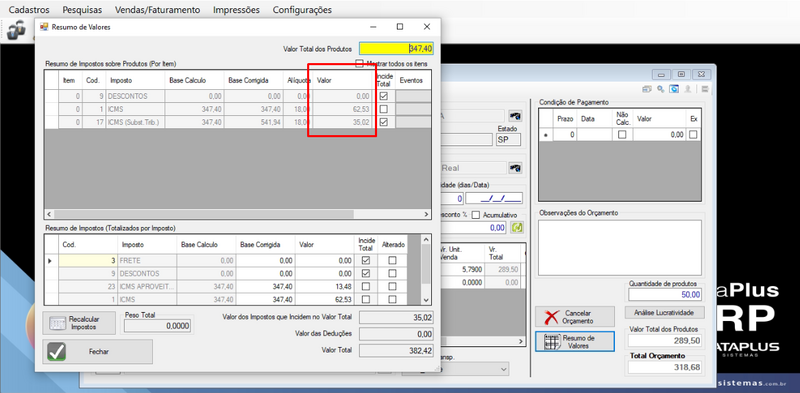The width and height of the screenshot is (800, 393).
Task: Click scroll-down arrow of totals tax grid
Action: pyautogui.click(x=427, y=301)
